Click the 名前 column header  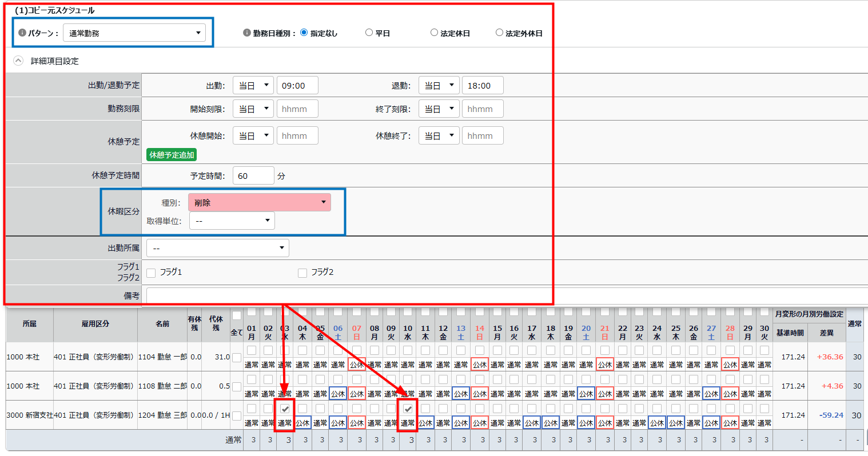(162, 323)
